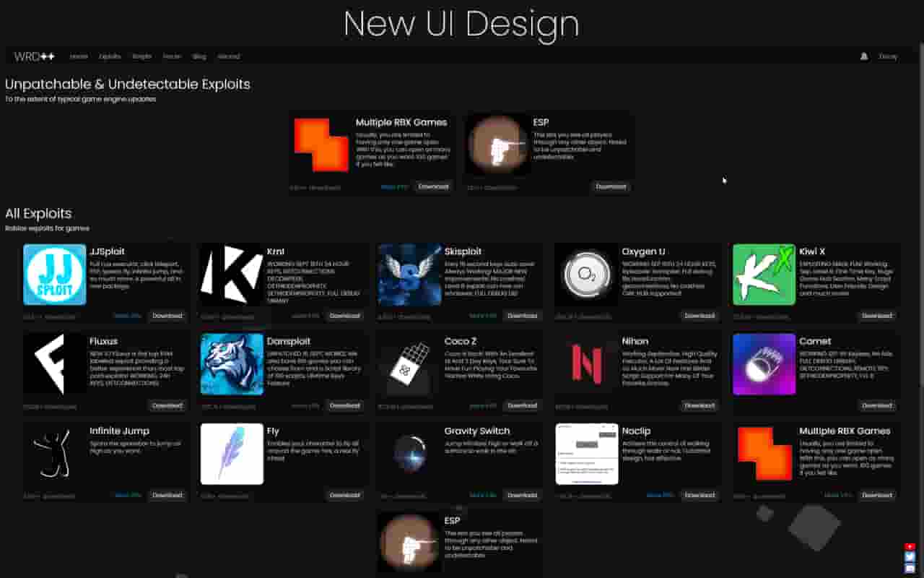
Task: Click the green Kiwi X icon
Action: tap(764, 275)
